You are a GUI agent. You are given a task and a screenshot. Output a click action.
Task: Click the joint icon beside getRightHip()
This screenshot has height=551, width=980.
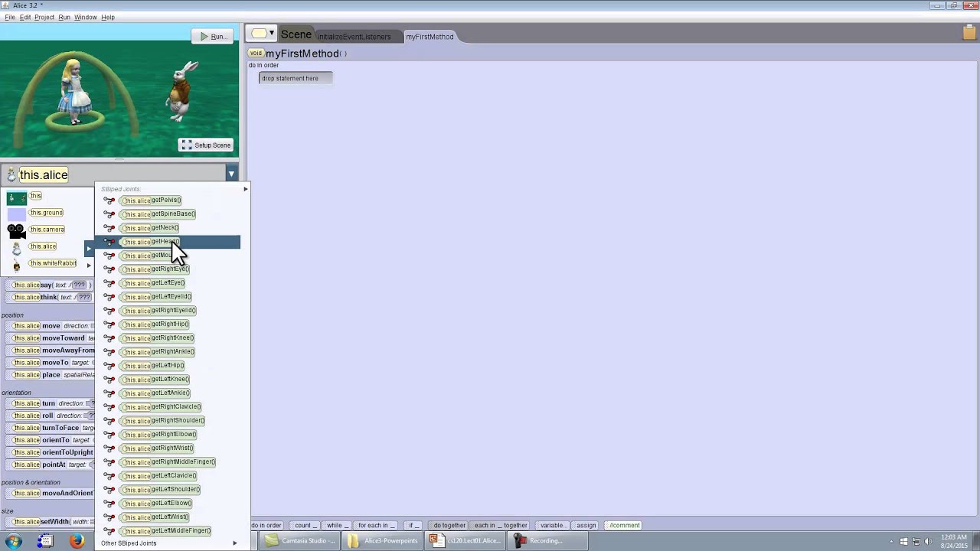coord(109,324)
